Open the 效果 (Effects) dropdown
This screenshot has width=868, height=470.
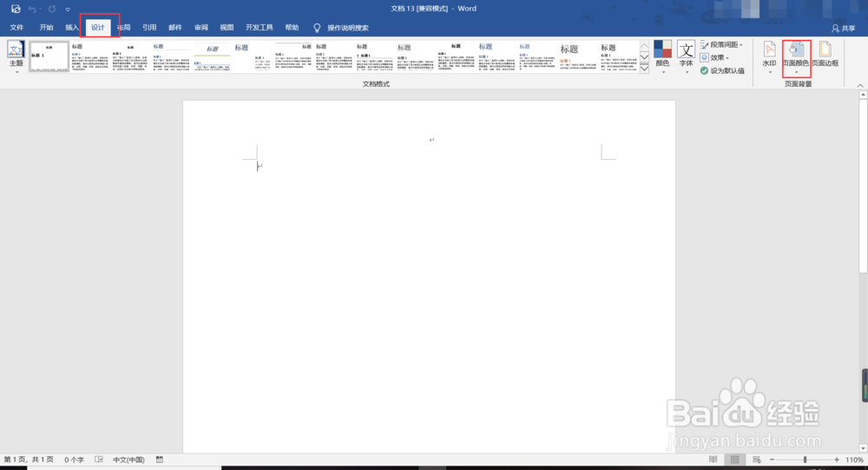pyautogui.click(x=714, y=57)
